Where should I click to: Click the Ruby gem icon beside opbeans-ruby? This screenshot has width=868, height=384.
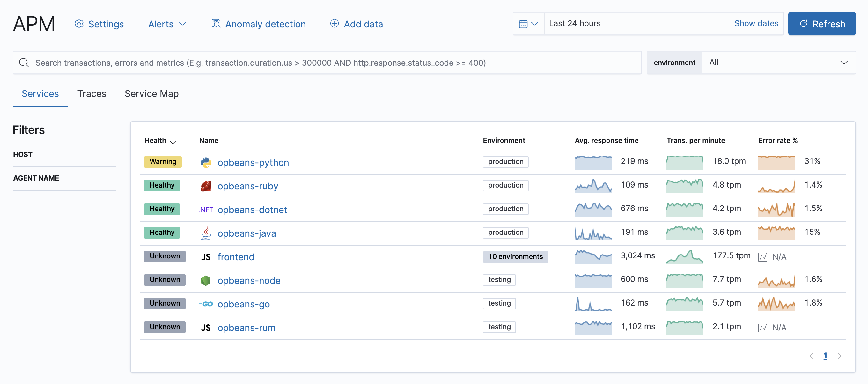[206, 186]
